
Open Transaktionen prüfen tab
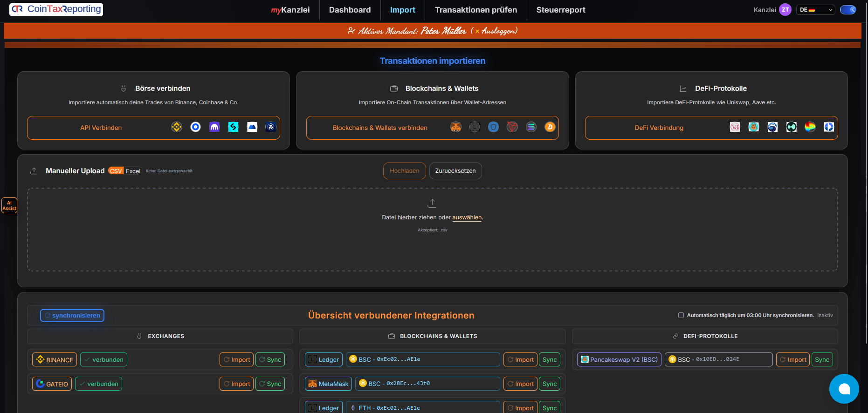click(x=476, y=10)
